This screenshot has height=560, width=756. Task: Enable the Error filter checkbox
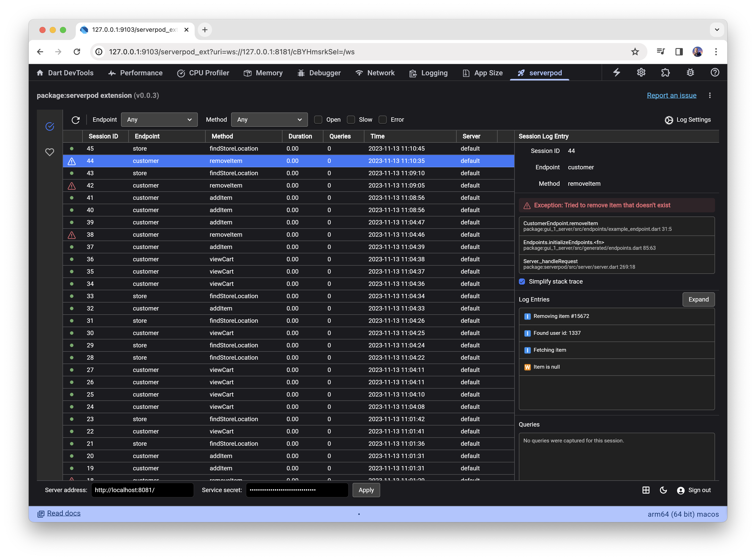coord(383,120)
